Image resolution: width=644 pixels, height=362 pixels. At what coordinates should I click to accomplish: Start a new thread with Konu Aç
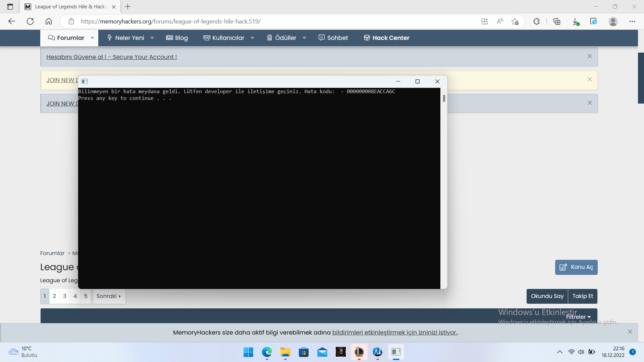[576, 267]
